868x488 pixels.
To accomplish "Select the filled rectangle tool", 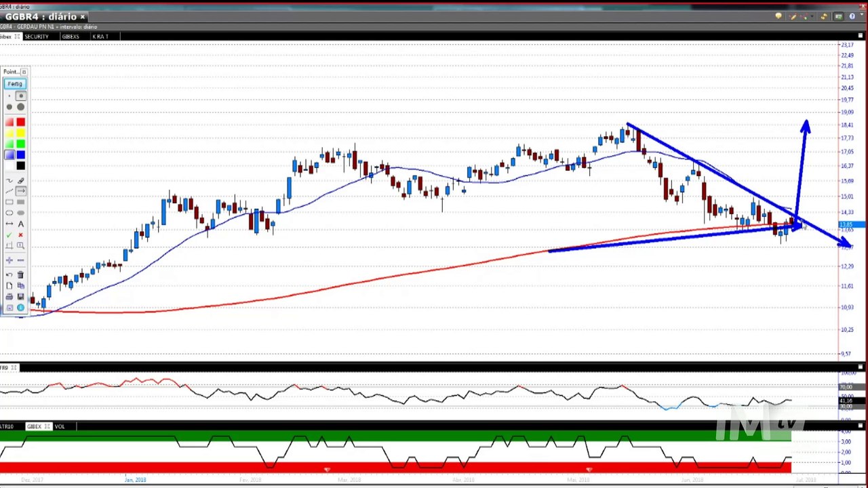I will tap(20, 202).
